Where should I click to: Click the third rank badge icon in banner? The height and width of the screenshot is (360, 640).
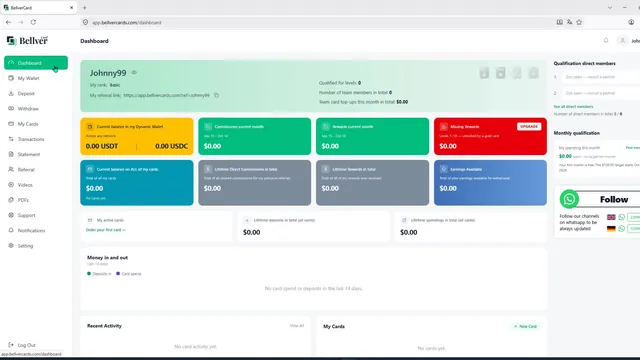pos(517,73)
